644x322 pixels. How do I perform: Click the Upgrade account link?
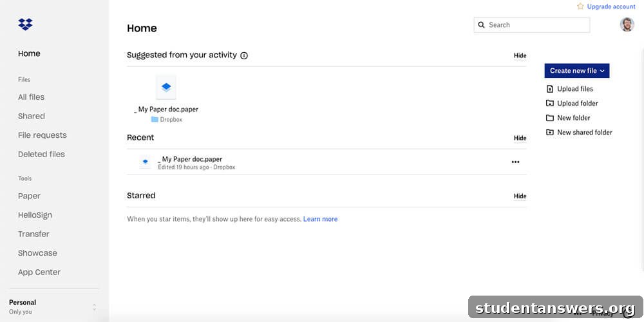coord(611,6)
